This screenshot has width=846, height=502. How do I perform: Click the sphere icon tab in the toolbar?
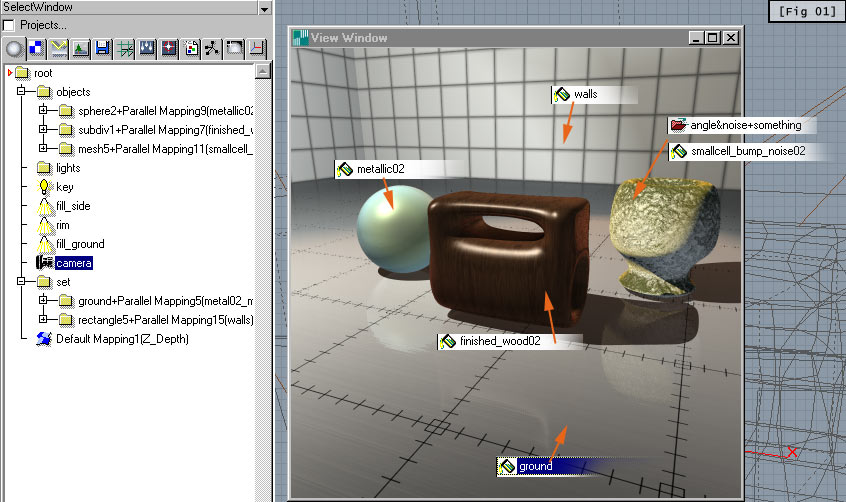coord(14,47)
